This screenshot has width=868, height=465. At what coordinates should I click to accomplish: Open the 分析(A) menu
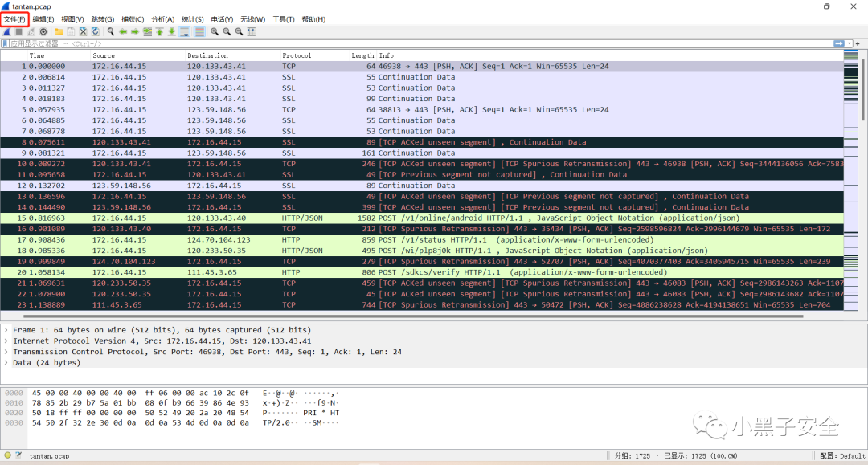[x=162, y=19]
